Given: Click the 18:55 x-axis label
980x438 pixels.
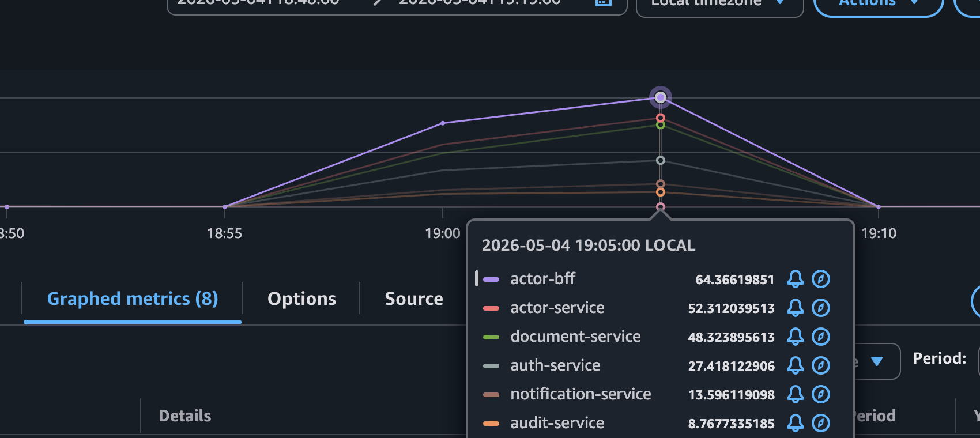Looking at the screenshot, I should (x=224, y=233).
